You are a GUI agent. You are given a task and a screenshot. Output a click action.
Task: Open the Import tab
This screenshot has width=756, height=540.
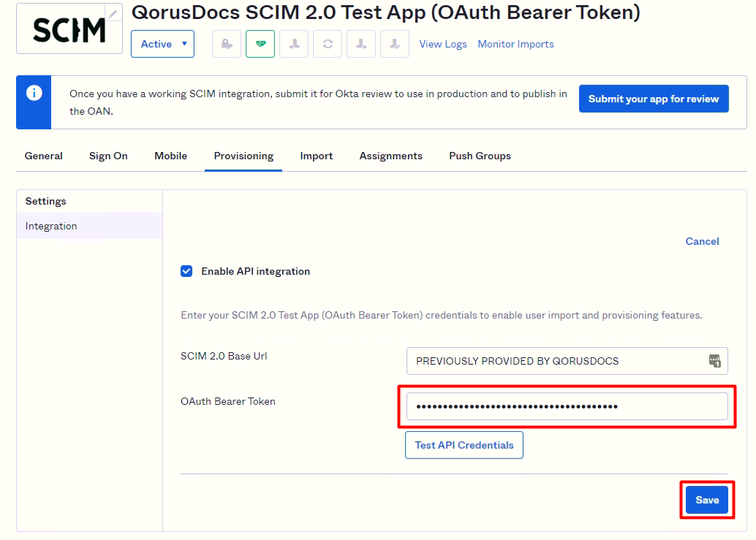tap(317, 156)
